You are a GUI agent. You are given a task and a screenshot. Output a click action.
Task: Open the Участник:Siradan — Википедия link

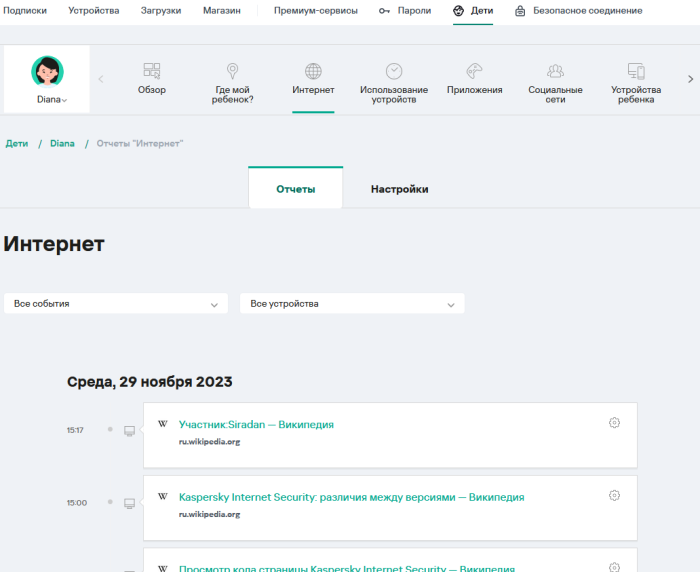point(256,424)
